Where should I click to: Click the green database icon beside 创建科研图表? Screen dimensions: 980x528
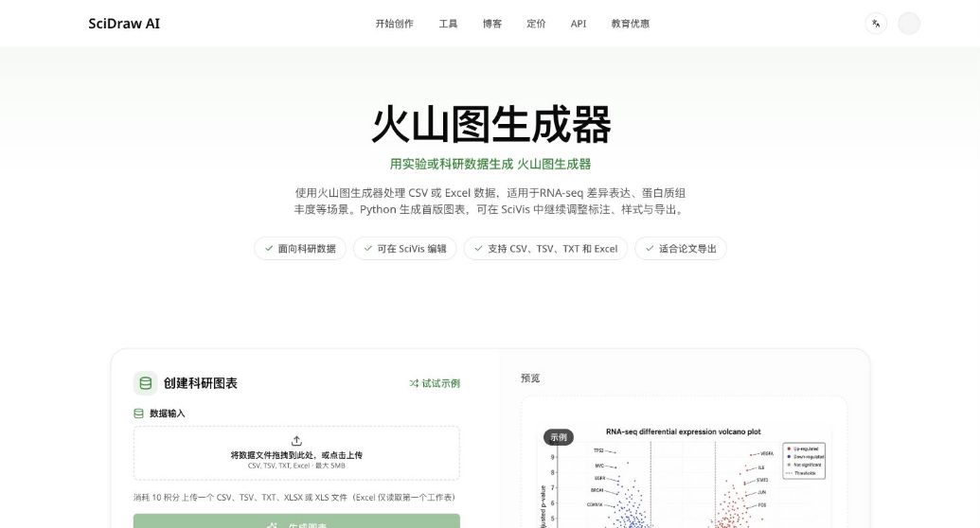tap(146, 383)
